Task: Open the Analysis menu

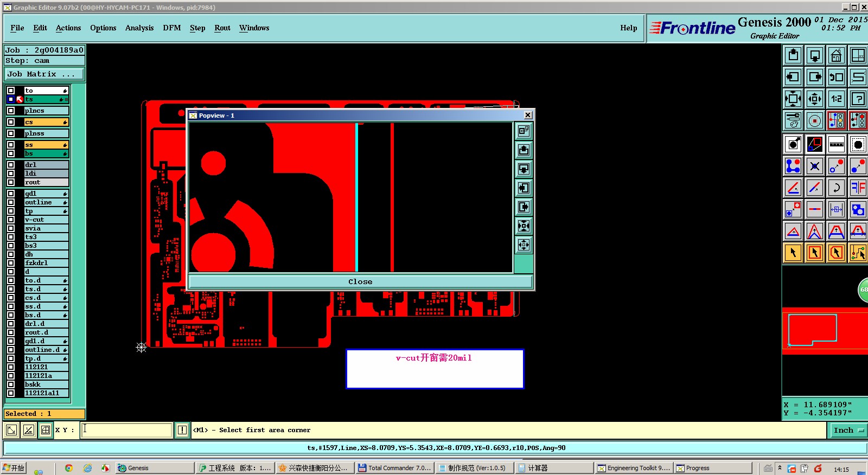Action: click(x=139, y=28)
